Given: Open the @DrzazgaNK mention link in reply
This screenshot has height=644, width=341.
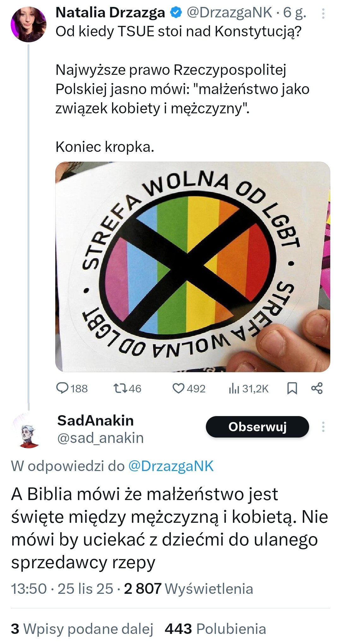Looking at the screenshot, I should point(171,466).
